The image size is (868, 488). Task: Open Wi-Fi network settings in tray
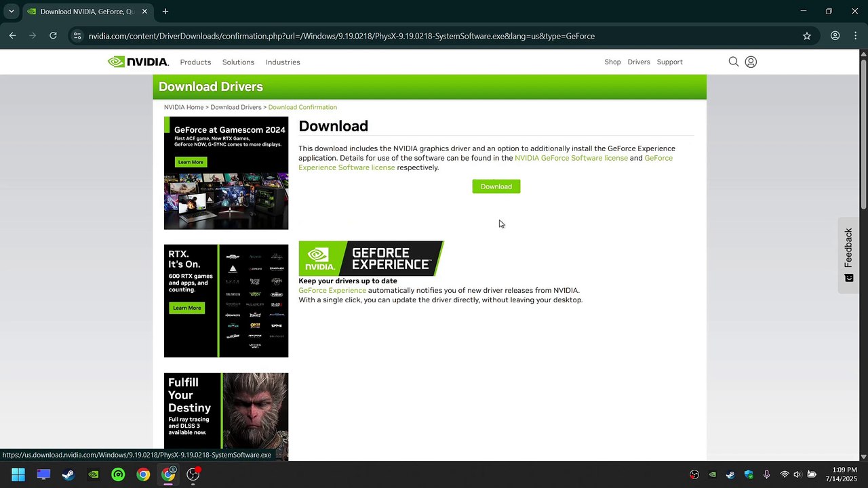pos(785,474)
